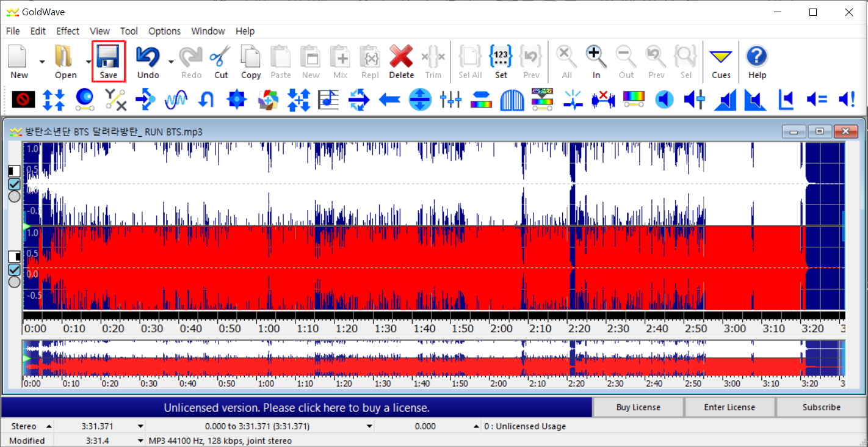Open the Tool menu
Viewport: 868px width, 447px height.
(129, 31)
